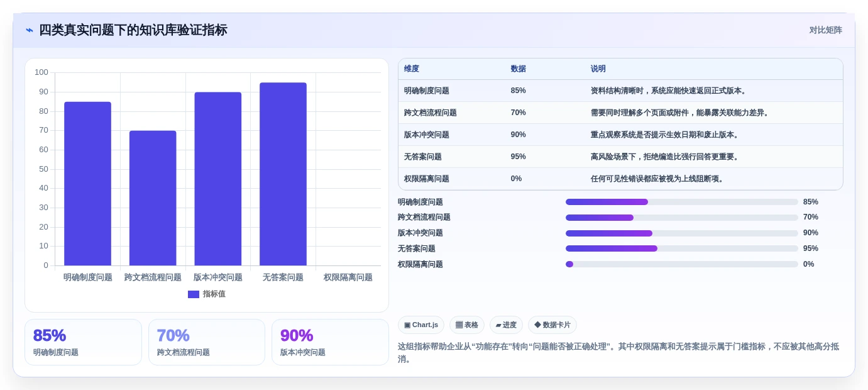The height and width of the screenshot is (390, 868).
Task: Select the 表格 tag chip
Action: point(467,325)
